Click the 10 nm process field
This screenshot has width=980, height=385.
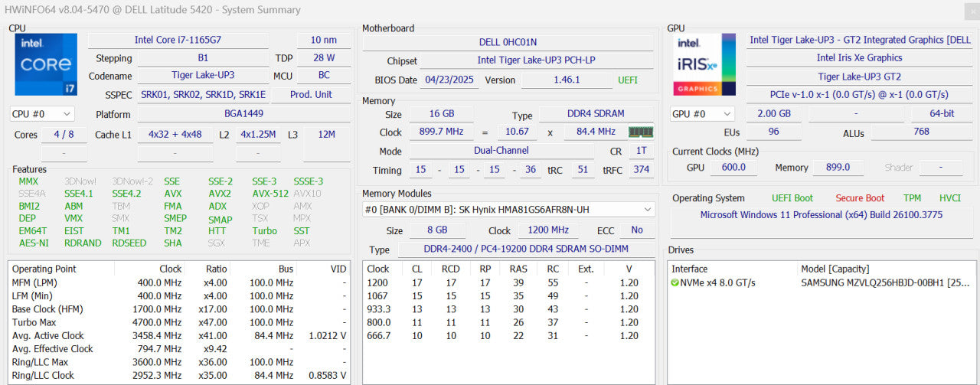pyautogui.click(x=324, y=40)
